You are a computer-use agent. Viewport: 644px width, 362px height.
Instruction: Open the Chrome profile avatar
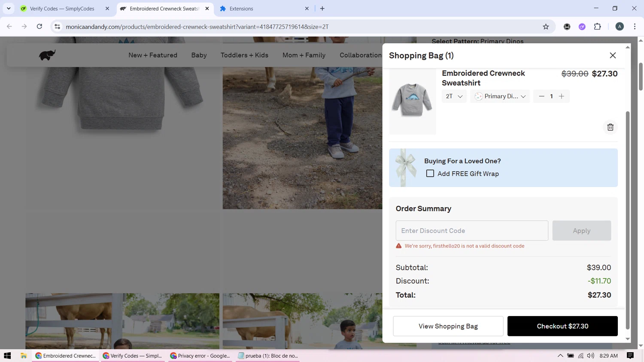[x=620, y=27]
